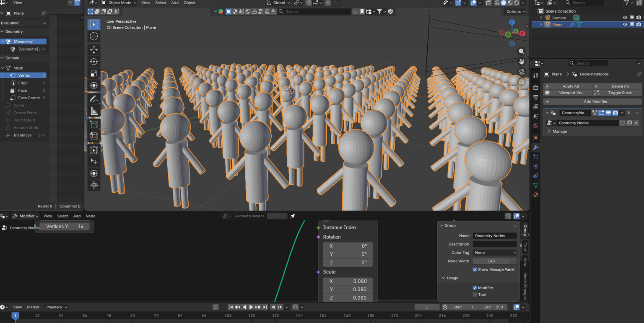The image size is (644, 323).
Task: Open the Tool properties tab icon
Action: (536, 75)
